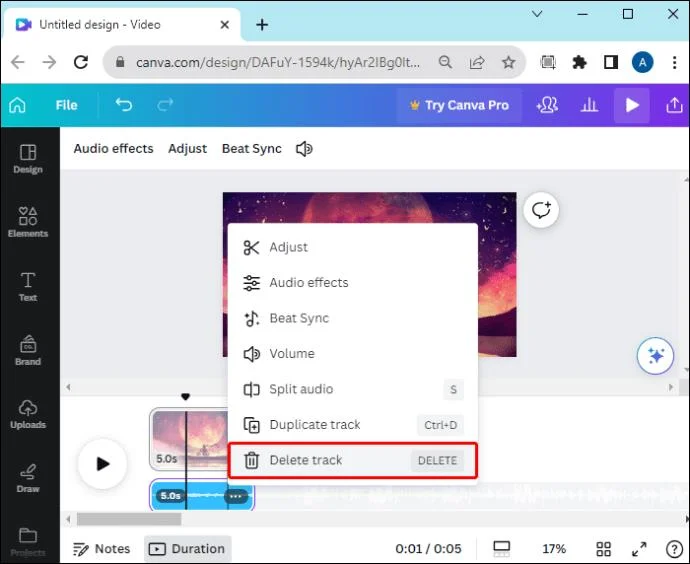Open the Canva Assistant sparkle button
690x564 pixels.
tap(655, 355)
